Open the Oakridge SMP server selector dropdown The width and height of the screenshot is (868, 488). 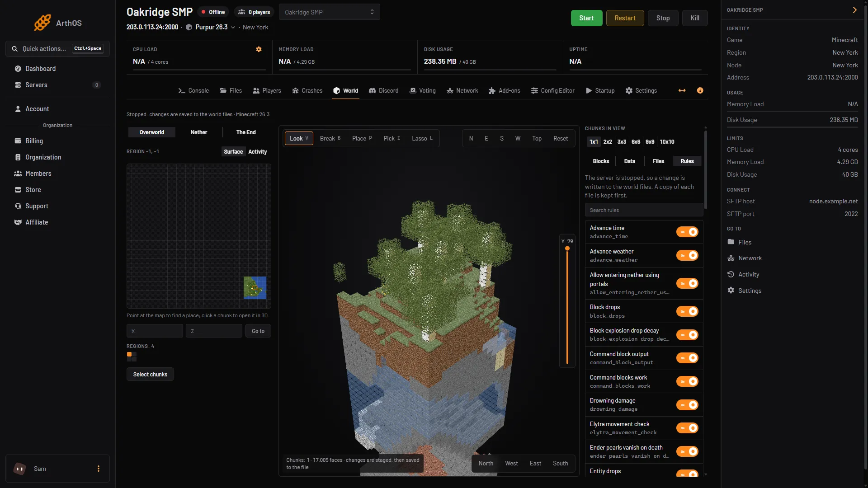(329, 12)
